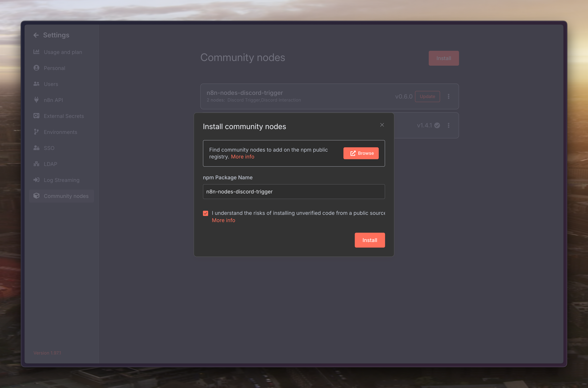Click the Community nodes cube icon

point(36,196)
